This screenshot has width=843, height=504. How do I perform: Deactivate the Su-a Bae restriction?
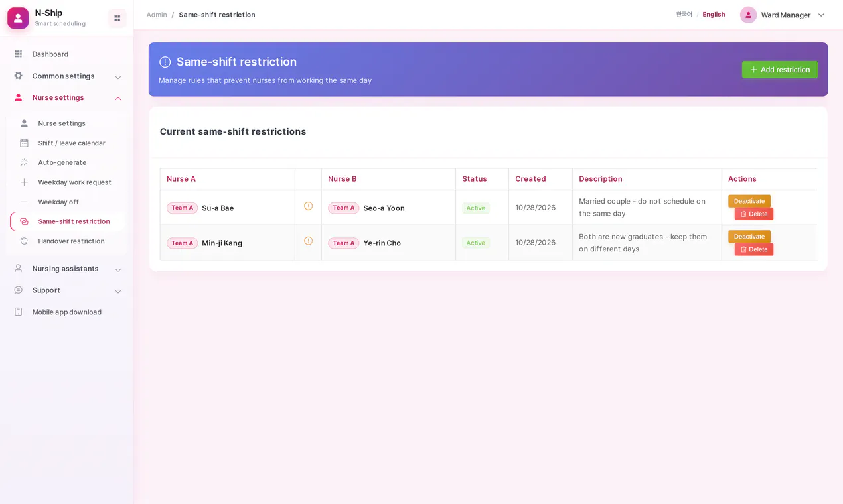click(x=749, y=201)
